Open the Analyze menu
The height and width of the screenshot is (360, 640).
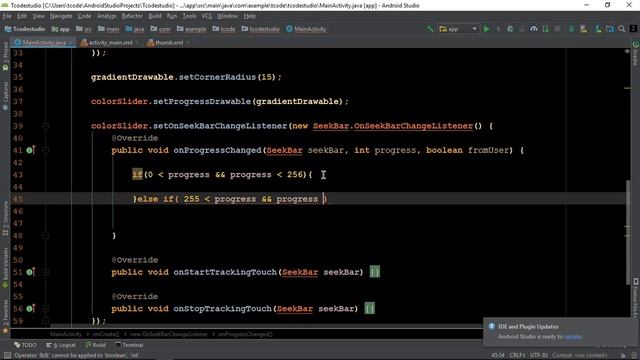[107, 16]
